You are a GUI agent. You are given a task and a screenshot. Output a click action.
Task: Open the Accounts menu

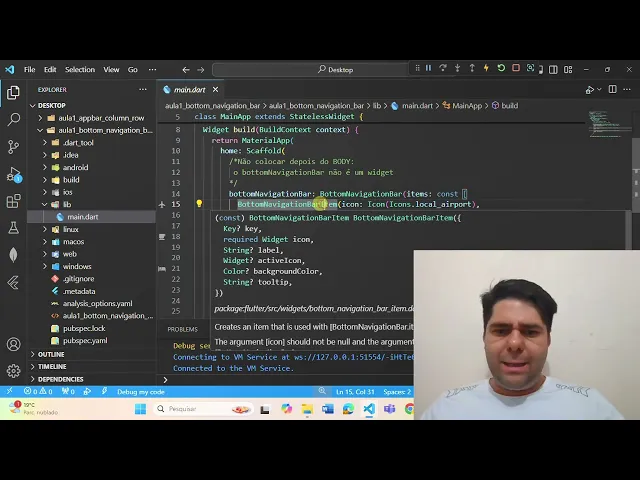point(13,344)
